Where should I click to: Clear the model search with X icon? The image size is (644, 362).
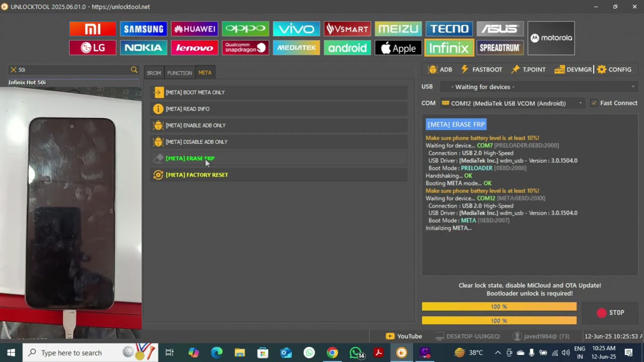coord(14,70)
